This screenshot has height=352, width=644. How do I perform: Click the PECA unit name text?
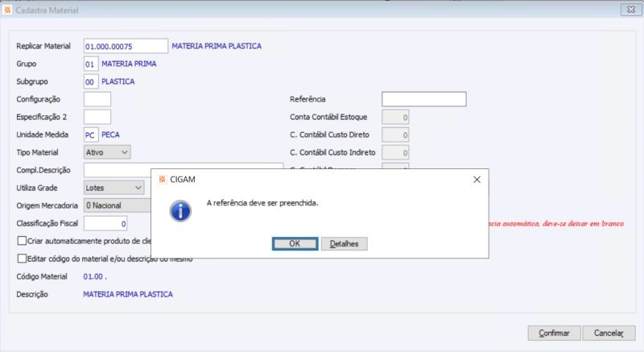(x=110, y=135)
